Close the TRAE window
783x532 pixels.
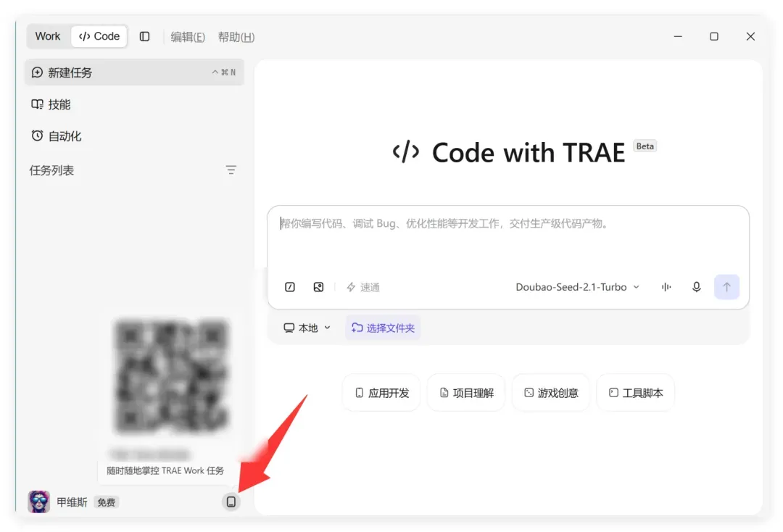750,36
